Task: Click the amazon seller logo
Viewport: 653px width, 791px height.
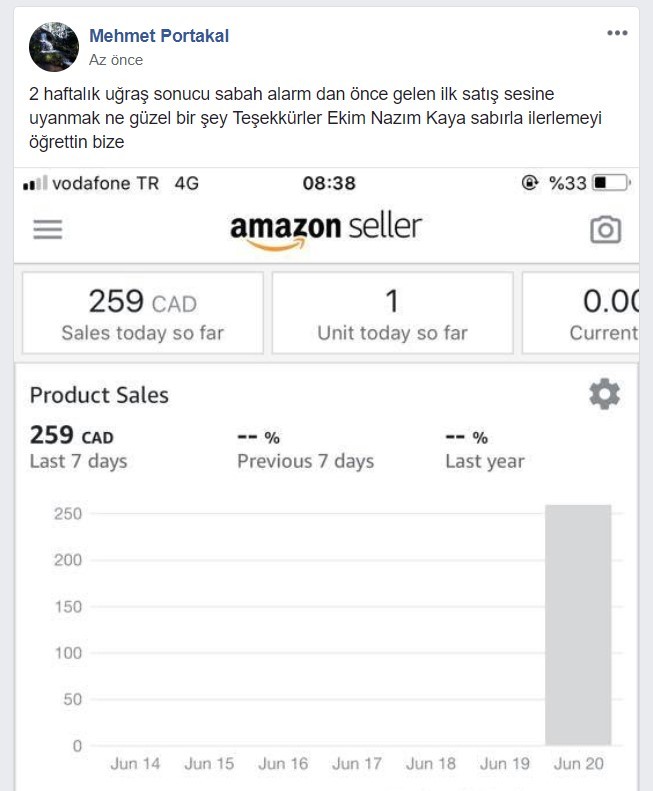Action: pyautogui.click(x=325, y=231)
